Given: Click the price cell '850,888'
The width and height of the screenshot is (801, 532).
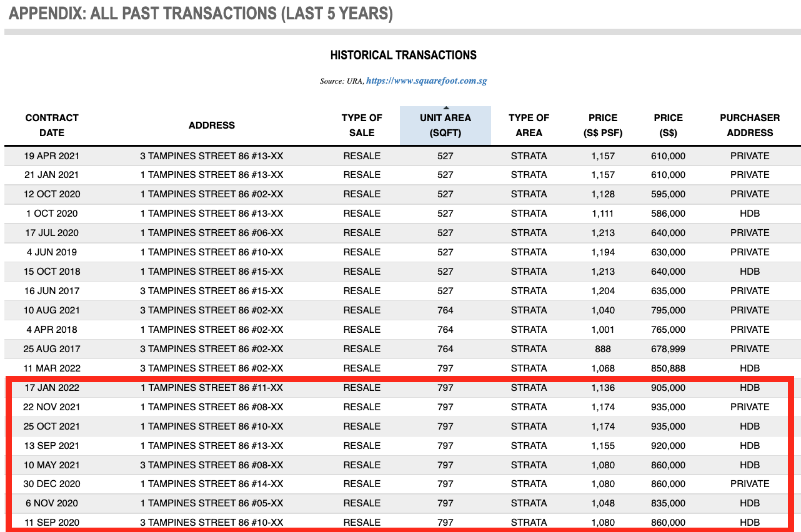Looking at the screenshot, I should [x=668, y=368].
